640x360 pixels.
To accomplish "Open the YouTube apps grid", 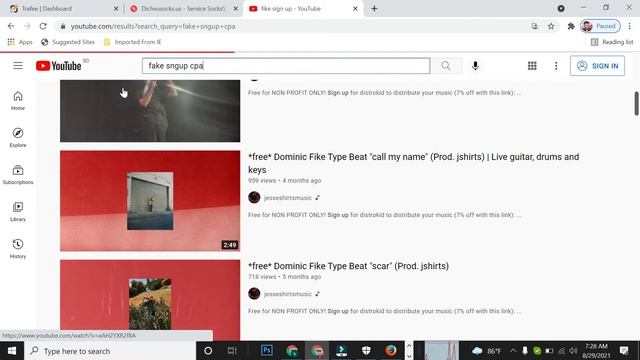I will click(x=532, y=66).
